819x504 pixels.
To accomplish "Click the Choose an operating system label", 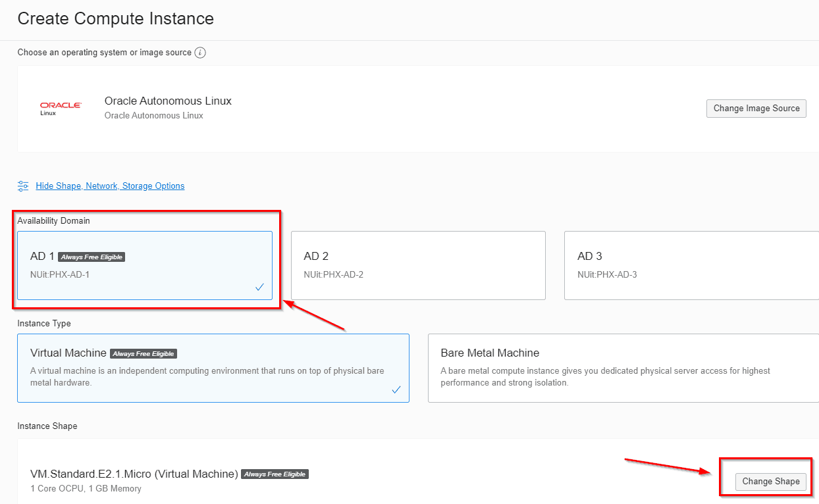I will (105, 53).
